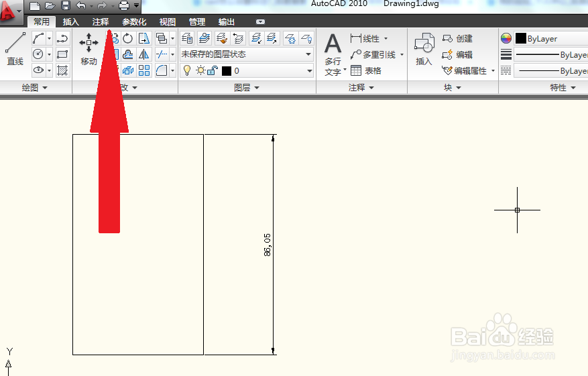Expand the Block (块) panel
588x376 pixels.
tap(453, 87)
